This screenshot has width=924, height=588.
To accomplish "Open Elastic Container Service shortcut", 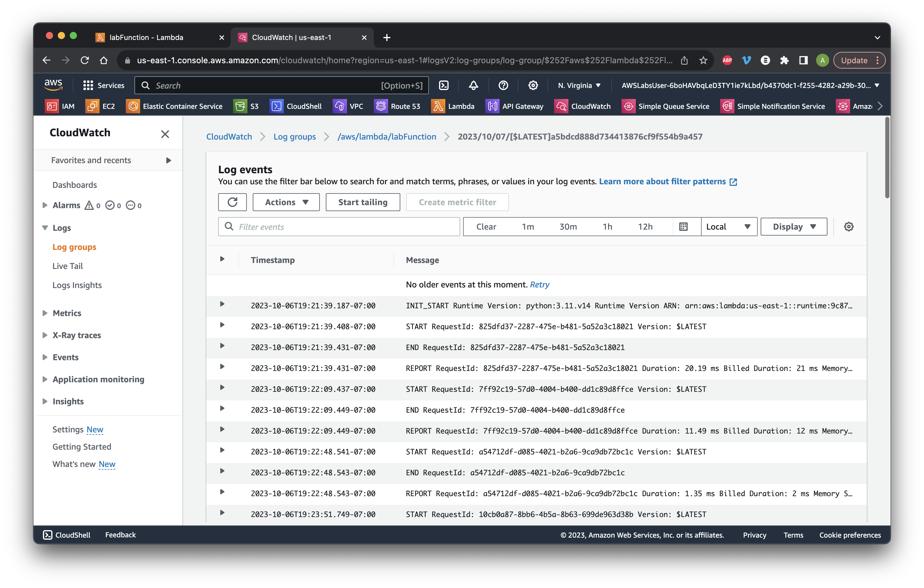I will pos(174,106).
